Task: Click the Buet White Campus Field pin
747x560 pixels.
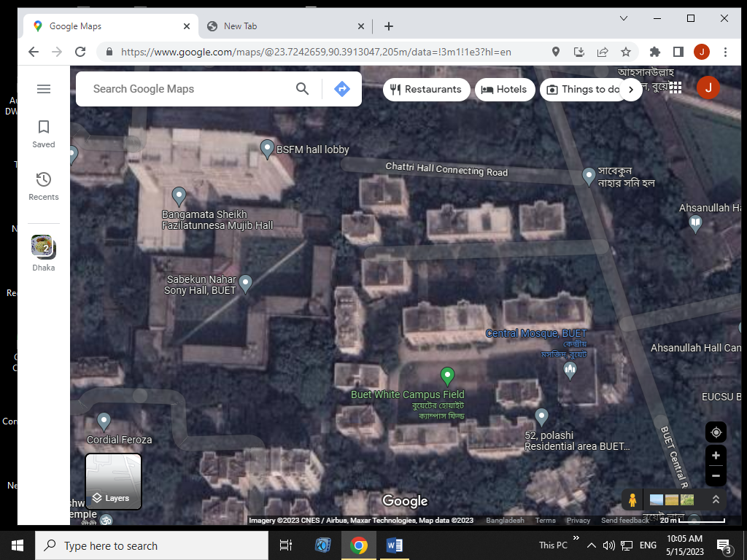Action: click(x=448, y=376)
